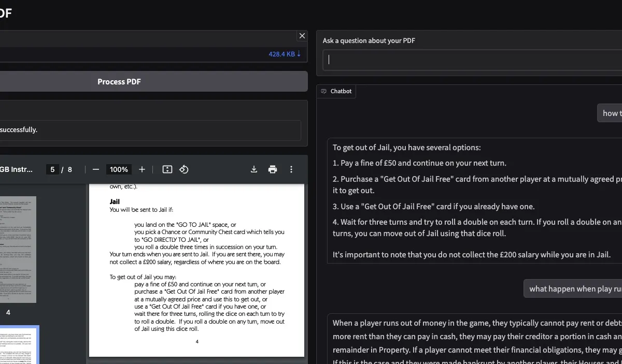Click the status box showing successfully
Viewport: 622px width, 364px height.
pos(150,130)
